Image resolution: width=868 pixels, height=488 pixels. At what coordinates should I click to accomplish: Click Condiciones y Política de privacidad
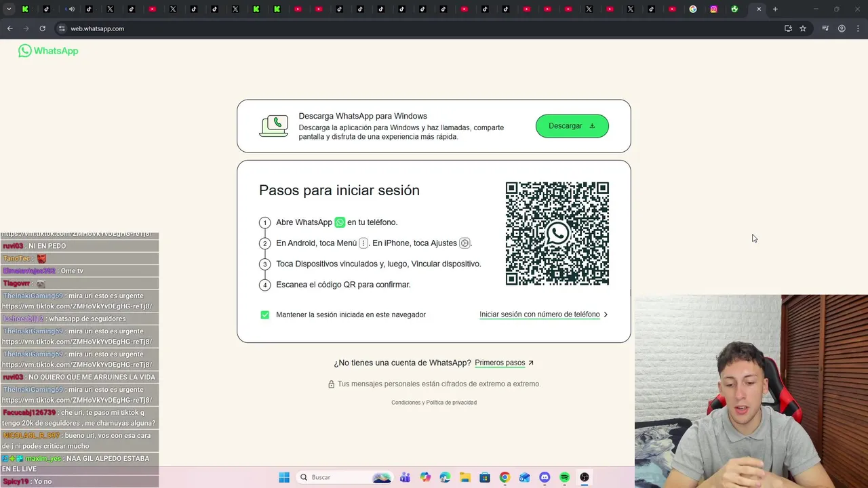[x=434, y=403]
